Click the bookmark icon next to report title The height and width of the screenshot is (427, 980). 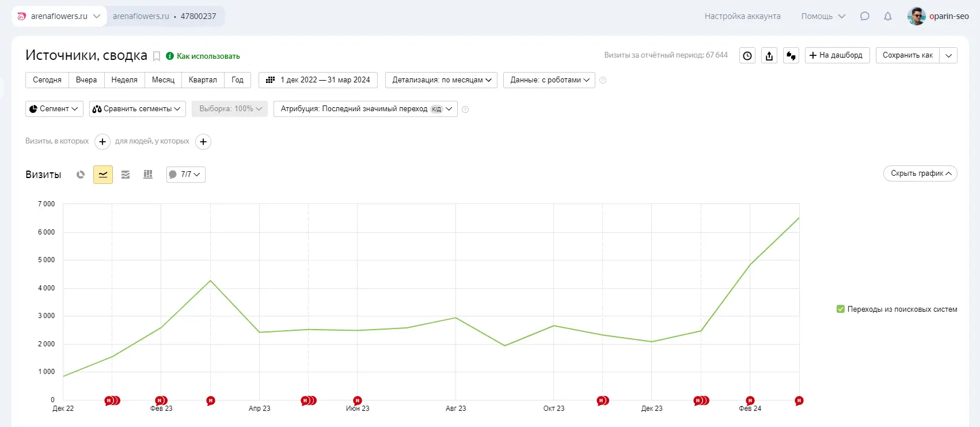[x=156, y=56]
